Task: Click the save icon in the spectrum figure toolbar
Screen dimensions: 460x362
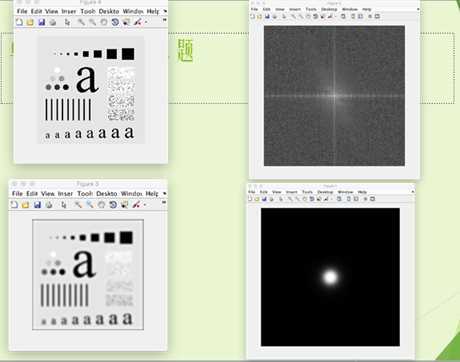Action: 267,16
